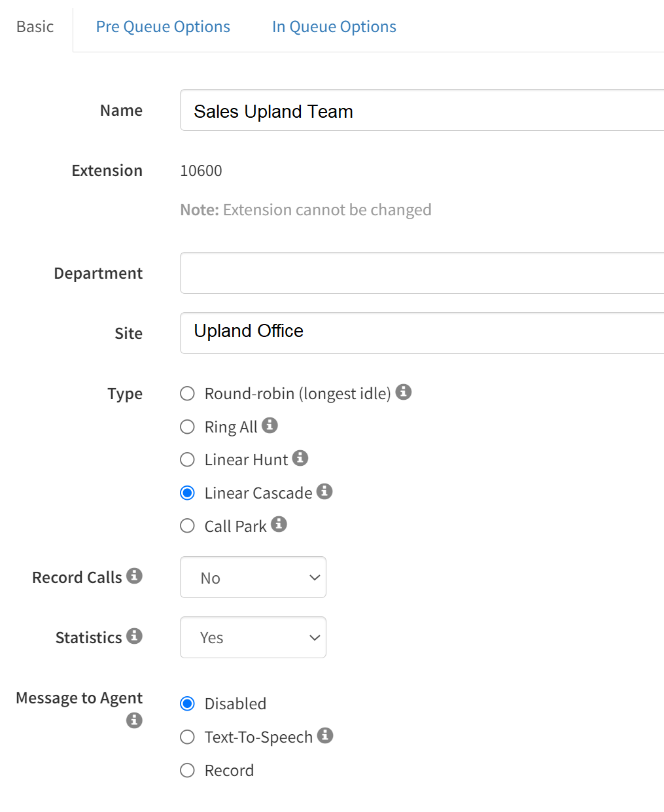Image resolution: width=664 pixels, height=812 pixels.
Task: Select Round-robin (longest idle) radio button
Action: point(188,393)
